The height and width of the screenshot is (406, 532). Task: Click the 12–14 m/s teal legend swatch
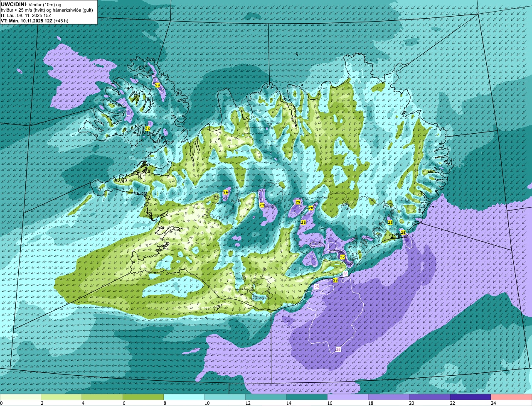[x=266, y=397]
